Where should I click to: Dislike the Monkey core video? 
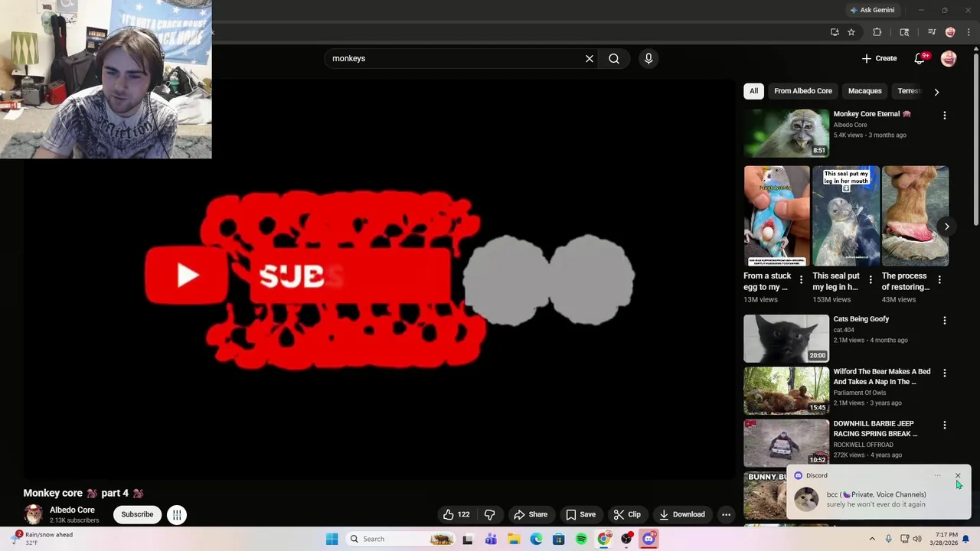point(490,514)
